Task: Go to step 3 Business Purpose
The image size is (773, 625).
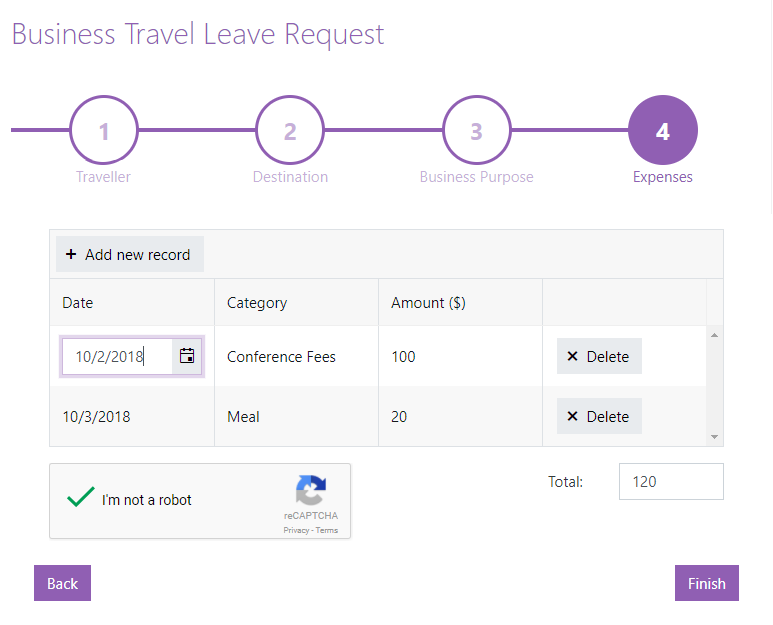Action: click(x=476, y=131)
